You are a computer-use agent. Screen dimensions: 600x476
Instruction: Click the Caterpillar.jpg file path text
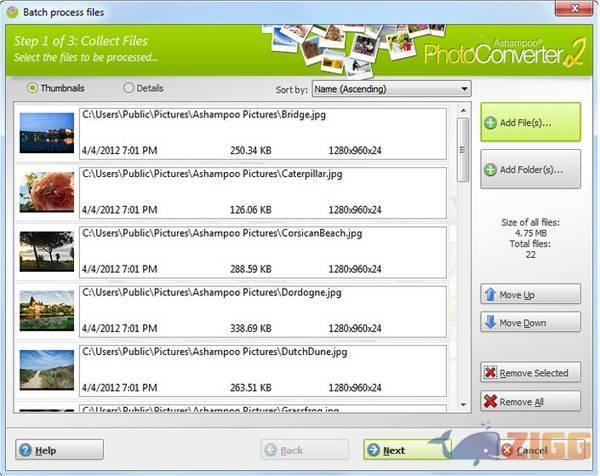[x=212, y=174]
